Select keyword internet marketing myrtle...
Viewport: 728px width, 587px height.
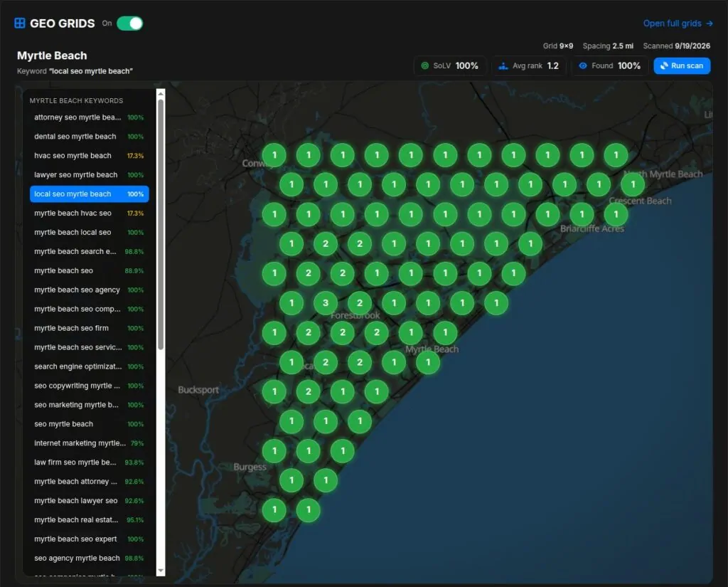coord(89,443)
